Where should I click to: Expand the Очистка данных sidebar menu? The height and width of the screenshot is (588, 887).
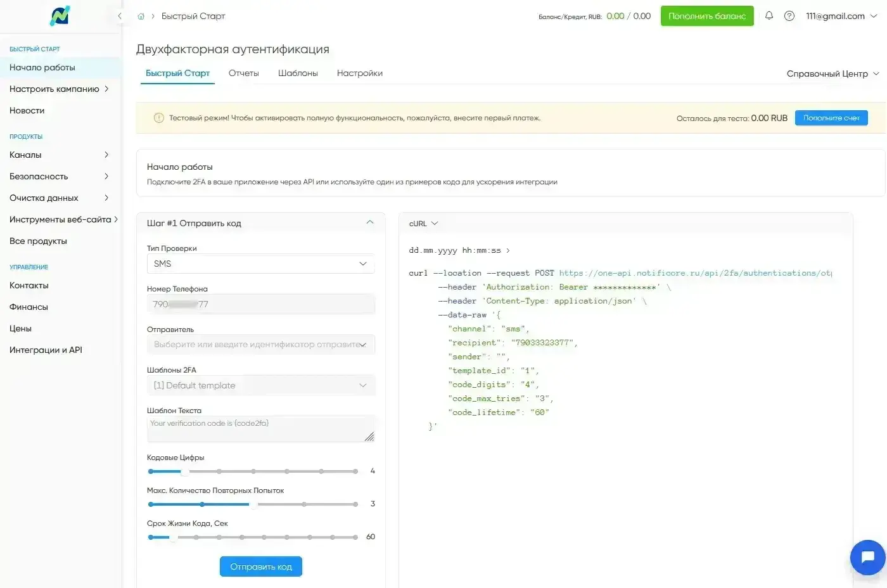click(59, 198)
